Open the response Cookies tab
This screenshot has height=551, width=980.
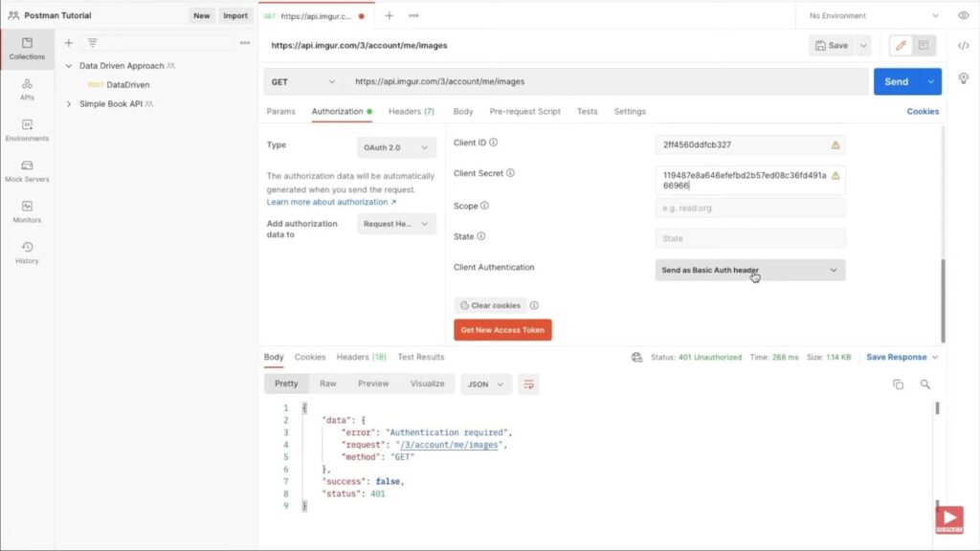coord(310,357)
